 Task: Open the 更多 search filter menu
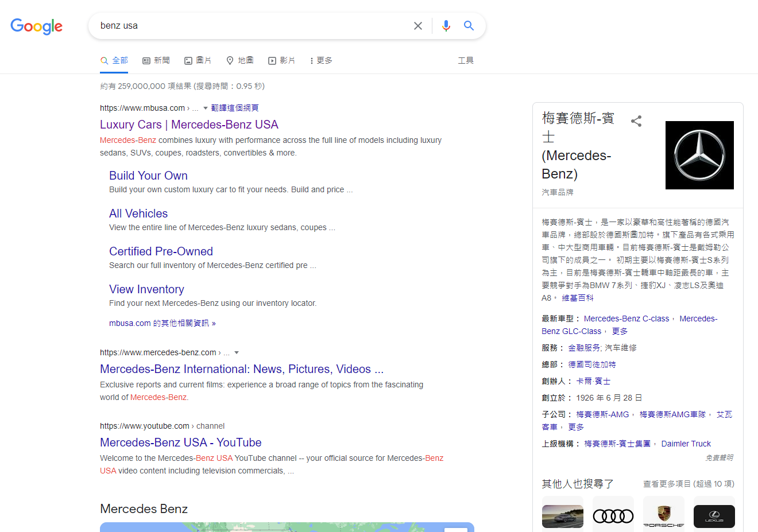click(321, 60)
